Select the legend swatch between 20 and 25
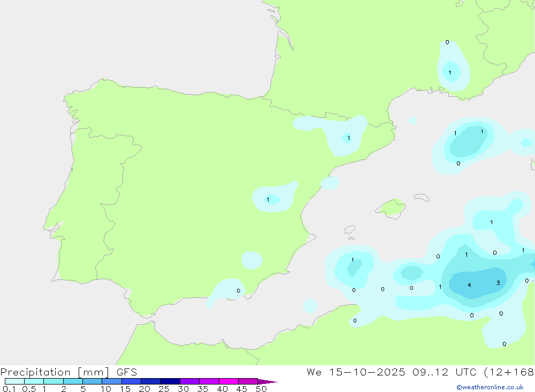The height and width of the screenshot is (392, 535). click(x=151, y=381)
